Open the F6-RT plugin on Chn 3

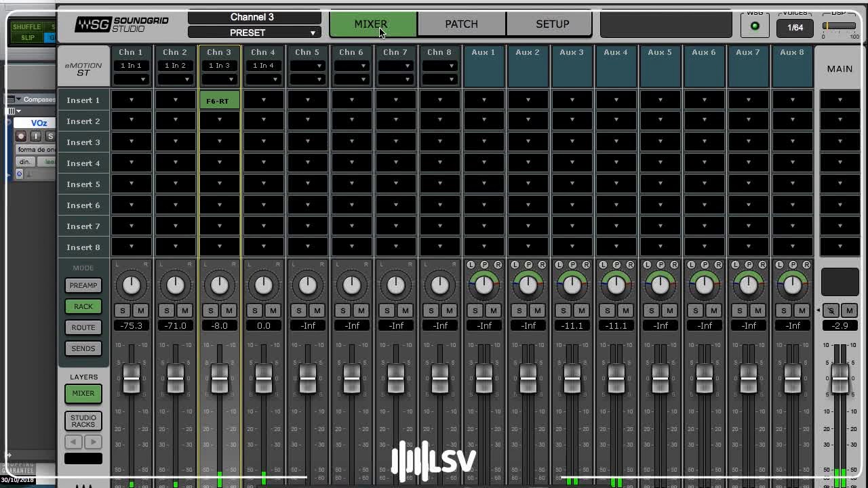click(219, 100)
